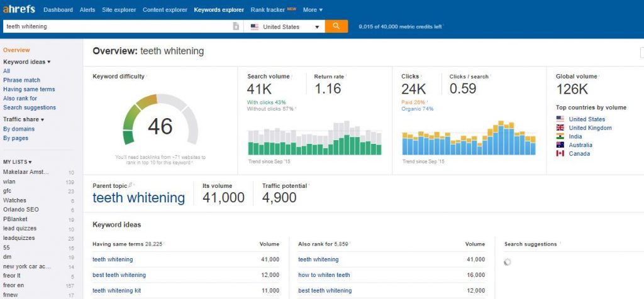Open teeth whitening under Having same terms
Screen dimensions: 644x299
coord(113,259)
